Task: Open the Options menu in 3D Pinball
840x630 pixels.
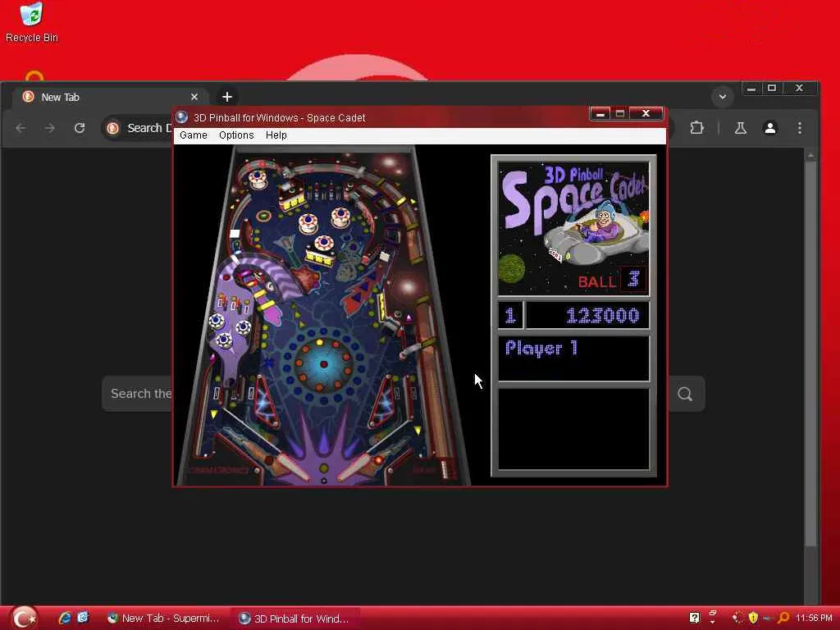Action: click(x=236, y=135)
